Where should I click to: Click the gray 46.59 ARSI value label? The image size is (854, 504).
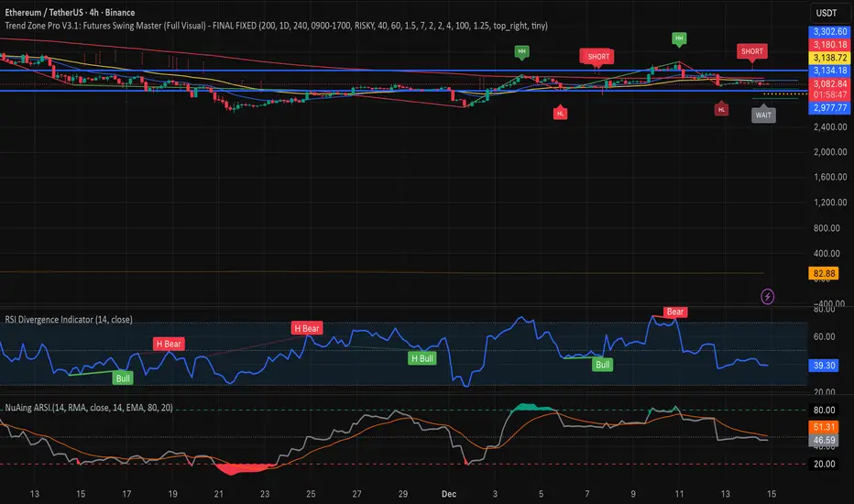[828, 440]
